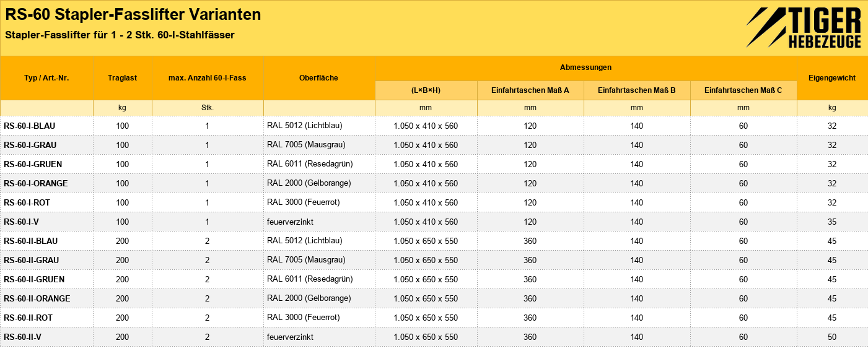868x351 pixels.
Task: Click RAL 6011 (Resedagrün) in RS-60-I-GRUEN row
Action: (310, 164)
